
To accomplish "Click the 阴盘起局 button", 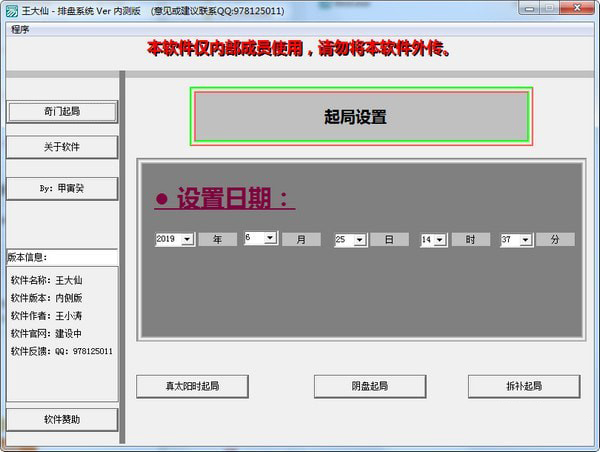I will point(370,386).
